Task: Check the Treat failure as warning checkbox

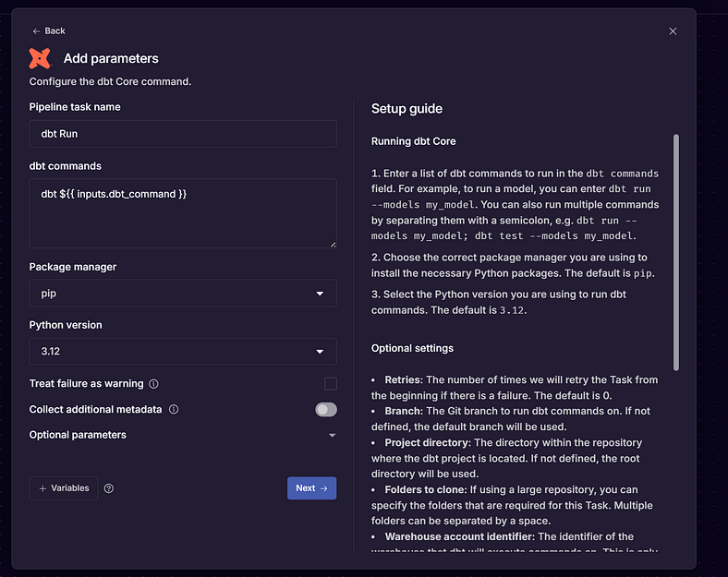Action: tap(331, 383)
